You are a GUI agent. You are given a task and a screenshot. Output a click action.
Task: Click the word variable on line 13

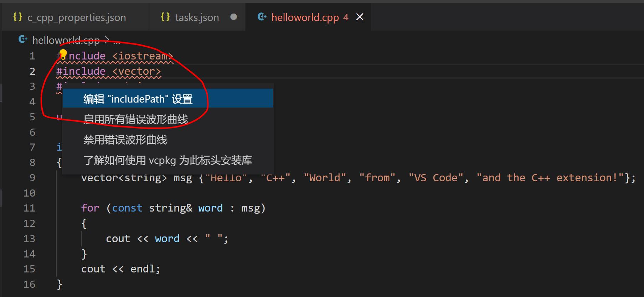tap(167, 239)
